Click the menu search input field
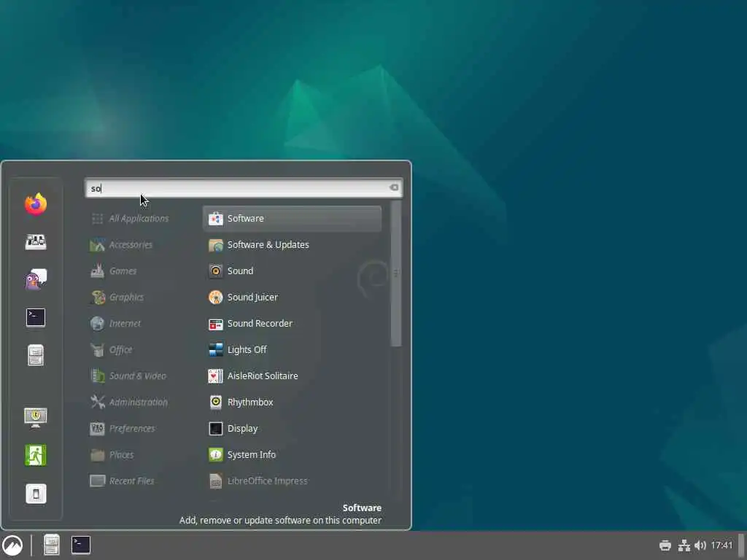Image resolution: width=747 pixels, height=560 pixels. pyautogui.click(x=244, y=188)
